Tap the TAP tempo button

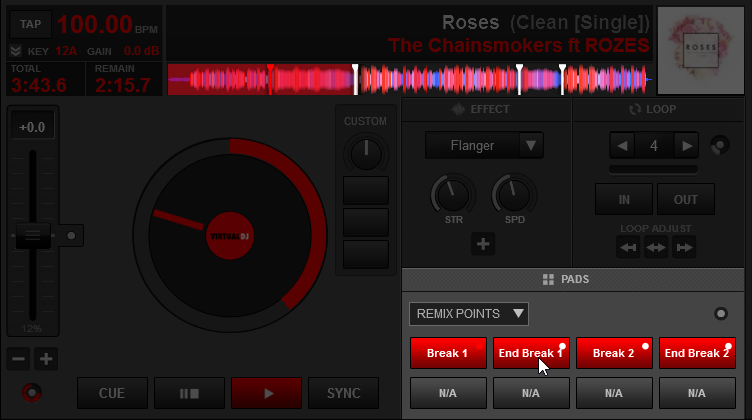30,24
